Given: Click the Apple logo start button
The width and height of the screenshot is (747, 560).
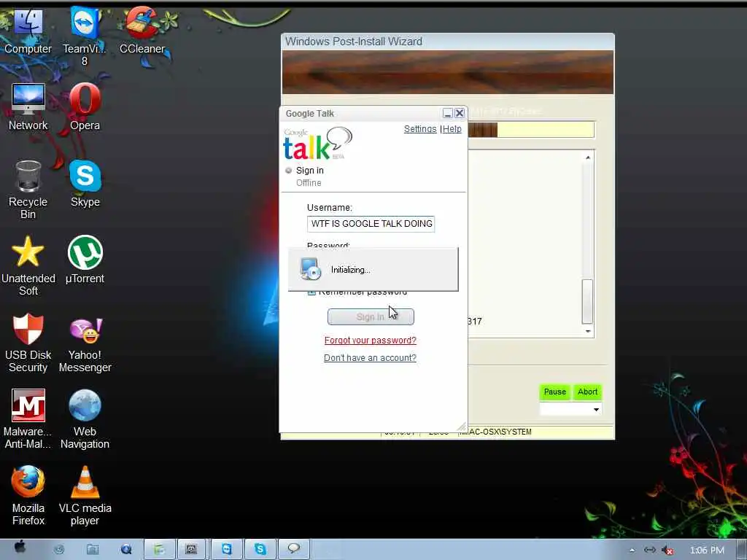Looking at the screenshot, I should tap(20, 548).
